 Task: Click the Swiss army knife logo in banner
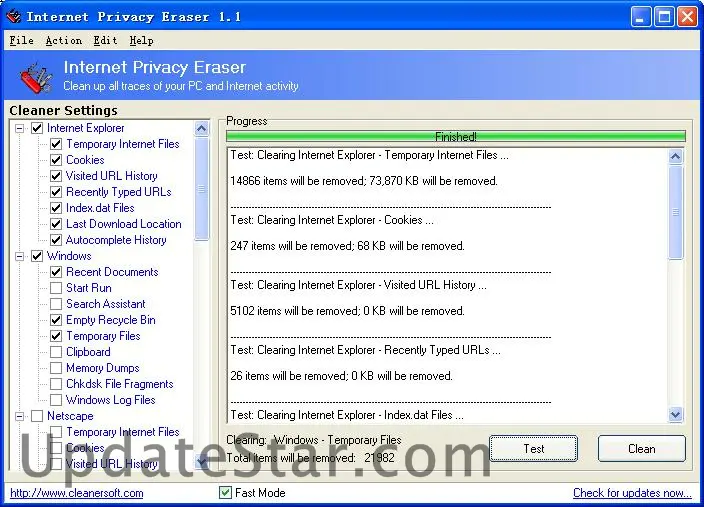[37, 78]
